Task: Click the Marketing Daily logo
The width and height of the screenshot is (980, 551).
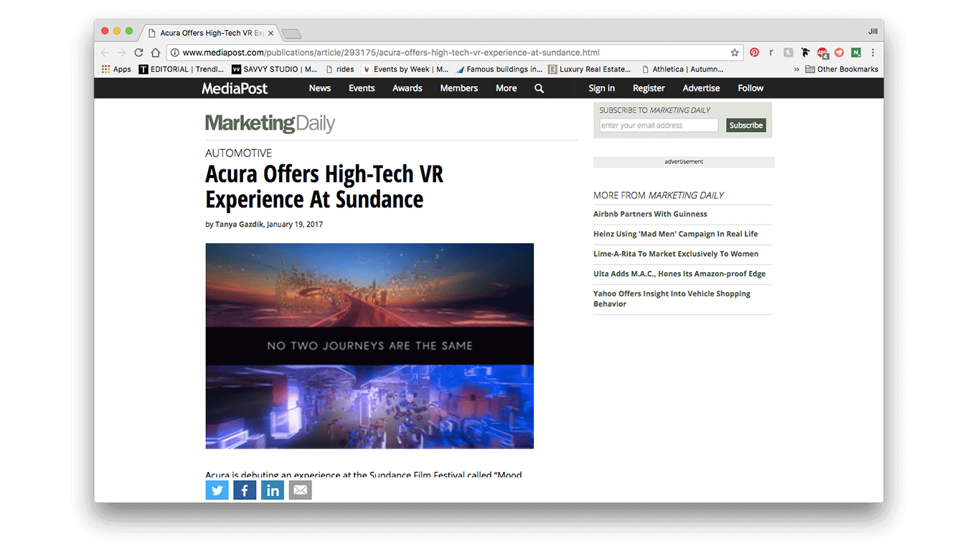Action: tap(270, 123)
